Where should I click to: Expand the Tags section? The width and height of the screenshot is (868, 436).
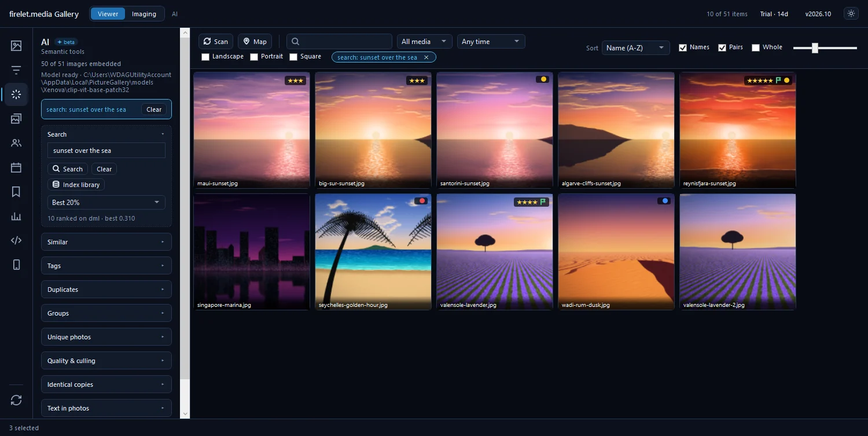coord(106,266)
